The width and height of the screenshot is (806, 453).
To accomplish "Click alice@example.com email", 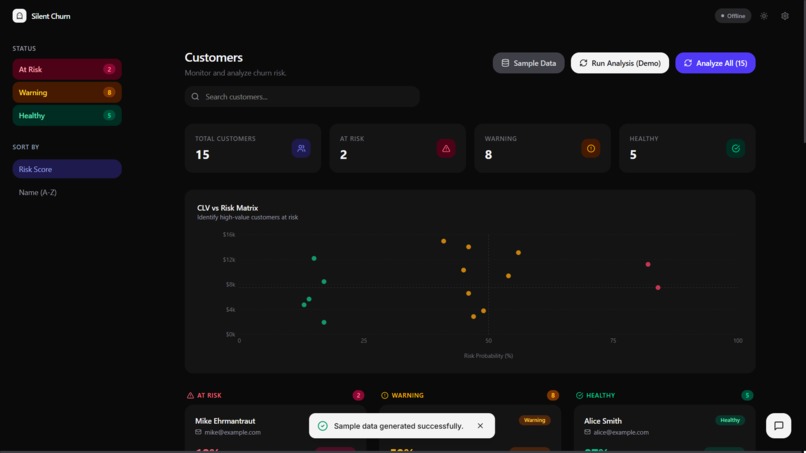I will point(621,432).
